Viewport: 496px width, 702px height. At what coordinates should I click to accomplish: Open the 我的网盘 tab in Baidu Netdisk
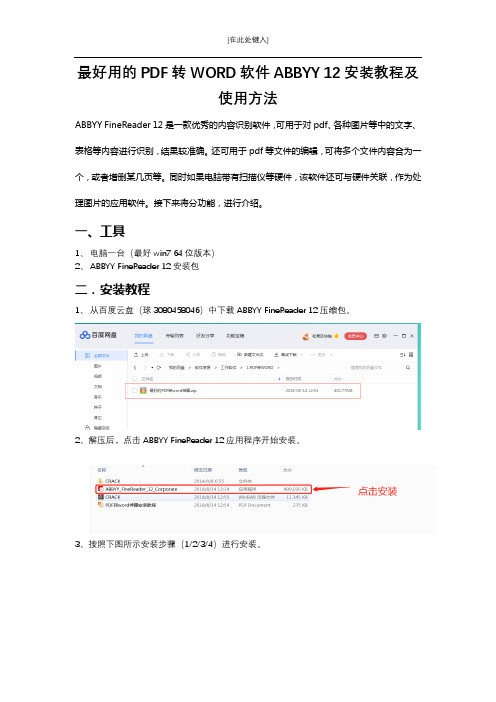pos(144,336)
